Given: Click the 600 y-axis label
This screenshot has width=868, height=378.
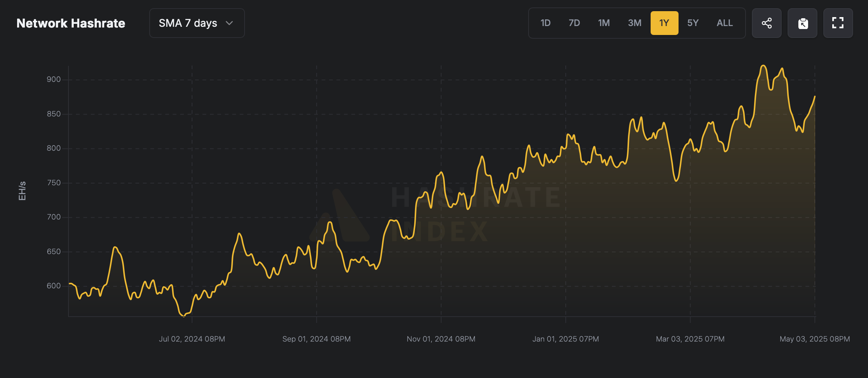Looking at the screenshot, I should click(54, 286).
